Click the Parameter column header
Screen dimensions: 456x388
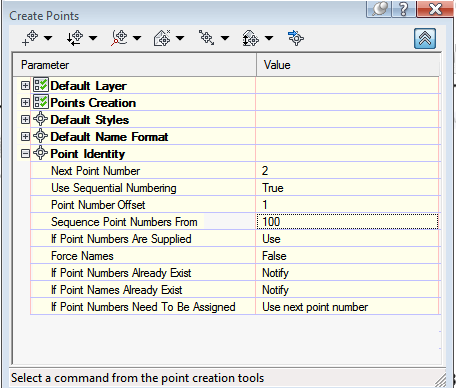(x=135, y=65)
